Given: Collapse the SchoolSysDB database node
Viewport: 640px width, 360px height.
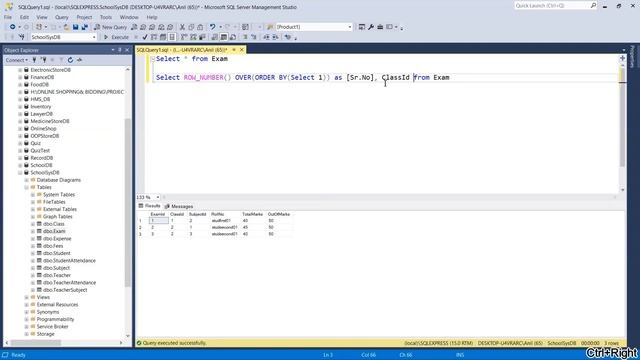Looking at the screenshot, I should tap(20, 173).
